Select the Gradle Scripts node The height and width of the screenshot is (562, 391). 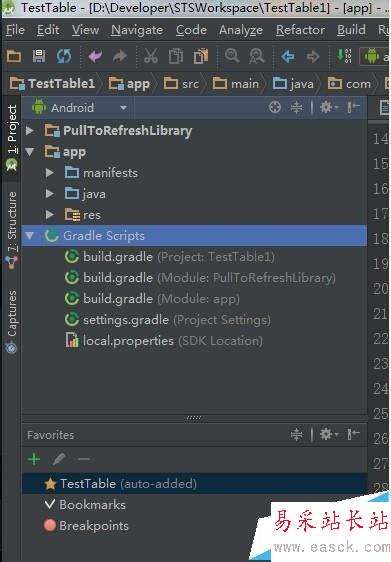(x=195, y=235)
